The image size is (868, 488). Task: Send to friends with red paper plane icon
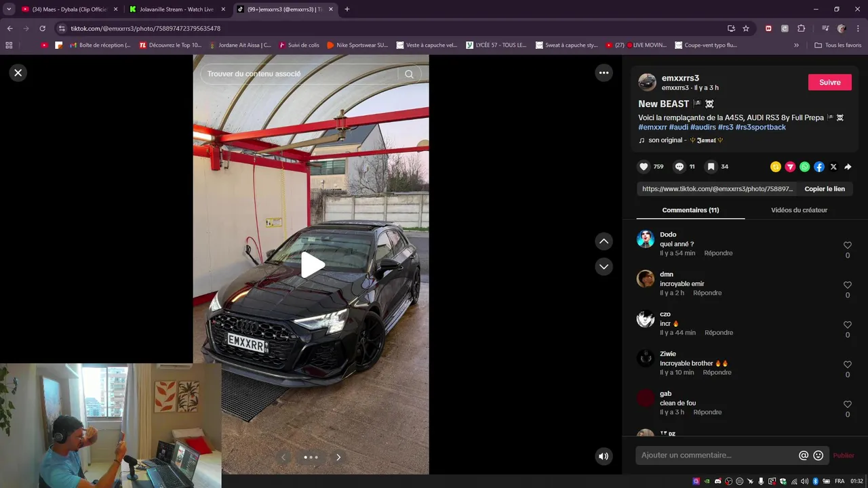(790, 167)
